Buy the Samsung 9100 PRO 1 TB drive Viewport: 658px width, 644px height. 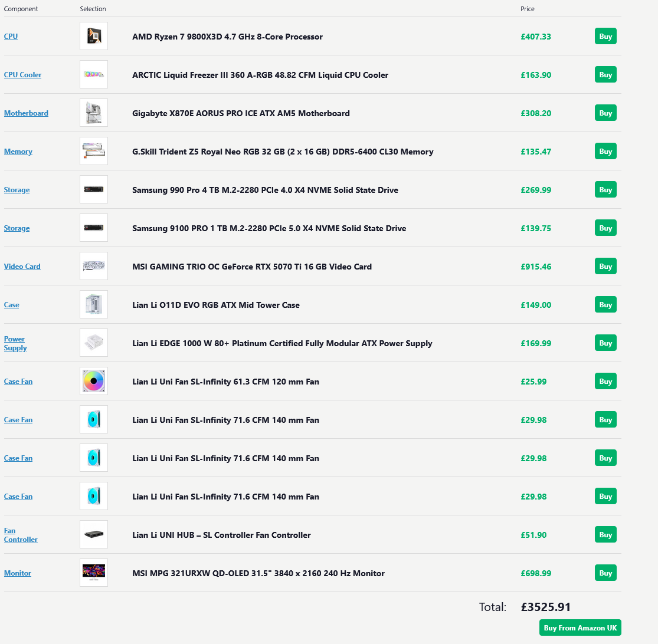point(605,228)
